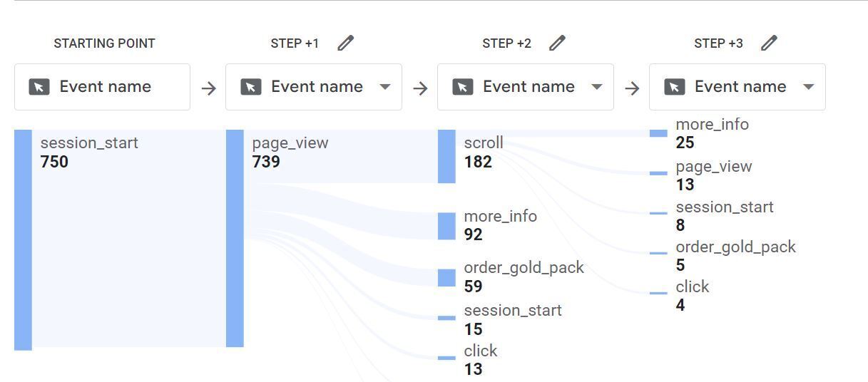Screen dimensions: 868x382
Task: Select the Starting Point Event name box
Action: point(102,87)
